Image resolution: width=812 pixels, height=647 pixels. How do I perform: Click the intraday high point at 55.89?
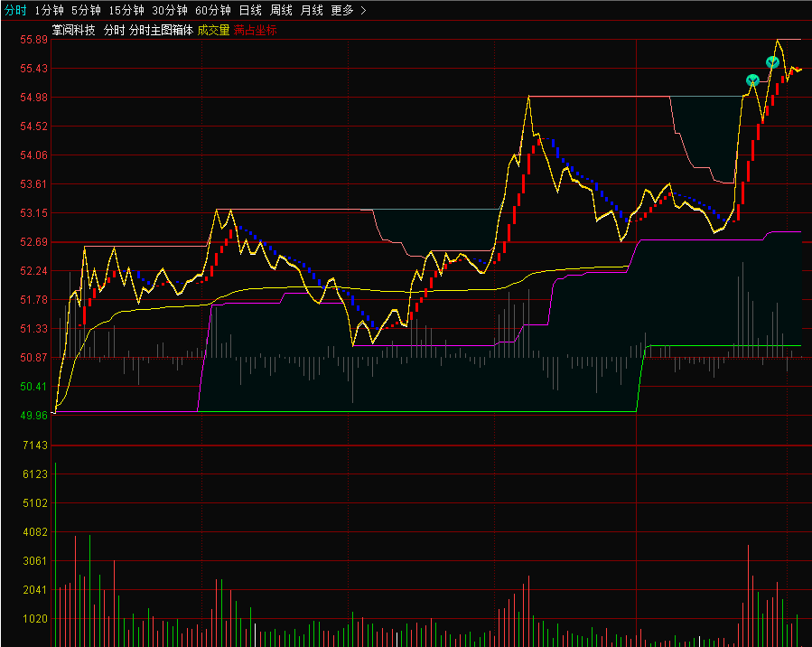coord(778,40)
